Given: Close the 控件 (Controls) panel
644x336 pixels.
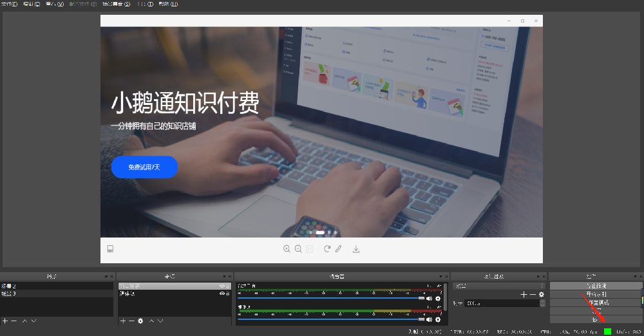Looking at the screenshot, I should point(640,276).
